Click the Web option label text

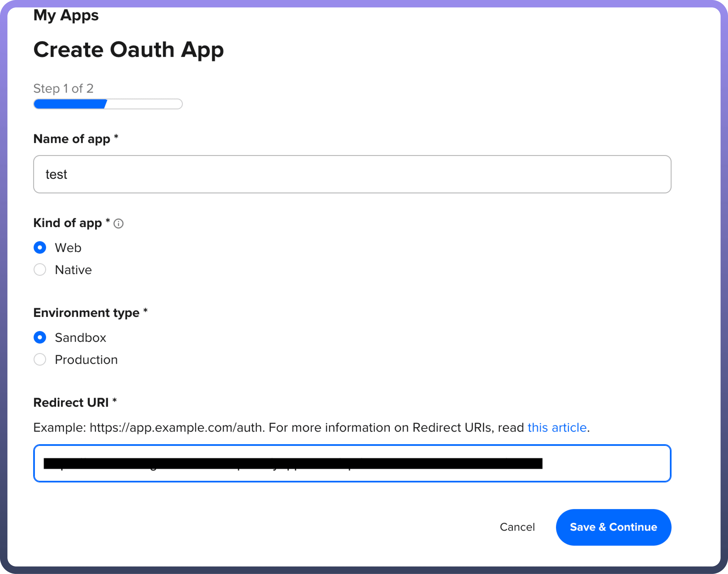[68, 248]
